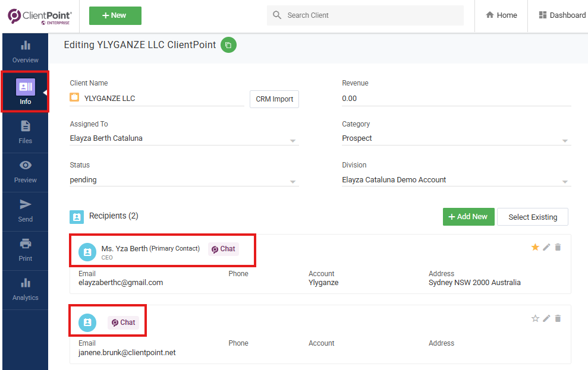Open the Files sidebar section

[x=25, y=132]
